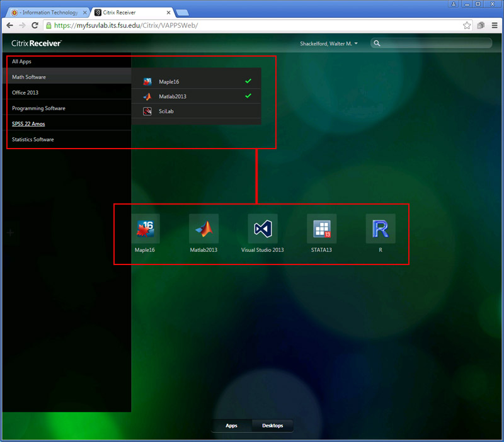Open the Chrome menu icon

495,26
